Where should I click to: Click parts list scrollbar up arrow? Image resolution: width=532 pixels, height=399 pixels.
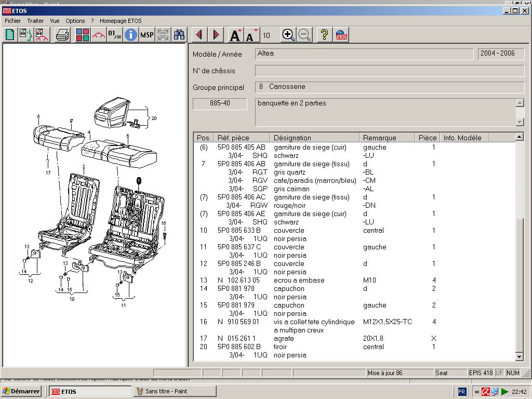coord(519,137)
